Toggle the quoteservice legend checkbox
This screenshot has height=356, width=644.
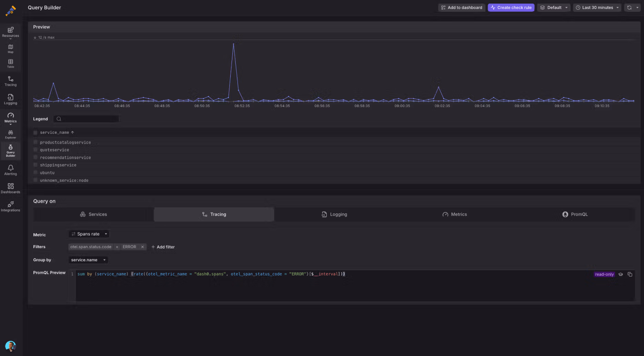click(x=36, y=150)
